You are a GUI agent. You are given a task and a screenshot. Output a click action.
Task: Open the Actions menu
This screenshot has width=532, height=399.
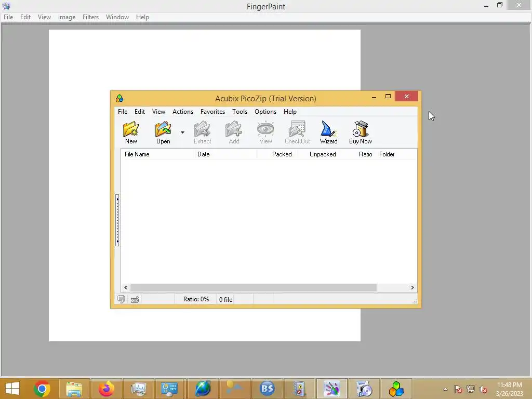(182, 112)
